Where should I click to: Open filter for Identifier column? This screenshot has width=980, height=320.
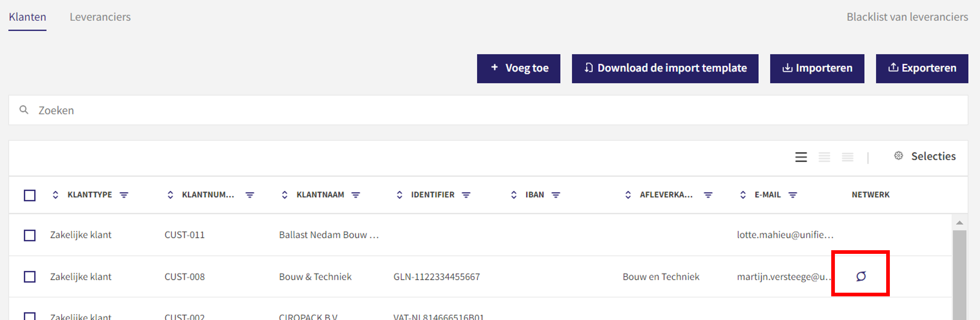tap(466, 195)
